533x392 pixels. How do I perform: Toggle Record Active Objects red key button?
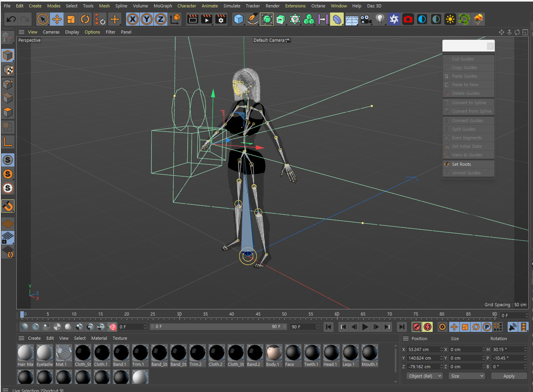tap(417, 327)
